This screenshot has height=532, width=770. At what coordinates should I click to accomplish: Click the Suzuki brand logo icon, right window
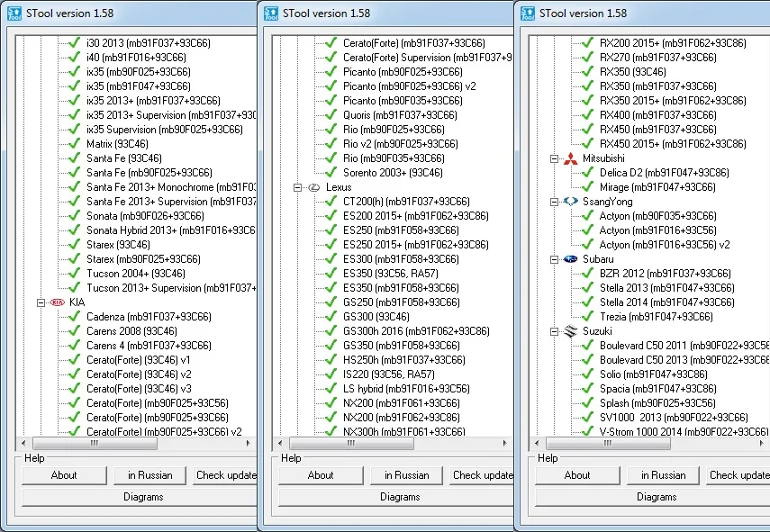[571, 331]
